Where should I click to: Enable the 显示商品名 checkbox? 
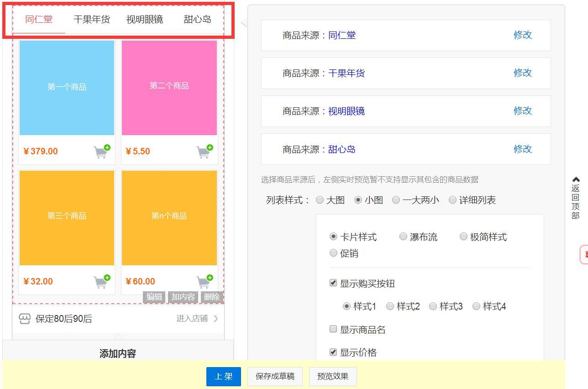[333, 329]
